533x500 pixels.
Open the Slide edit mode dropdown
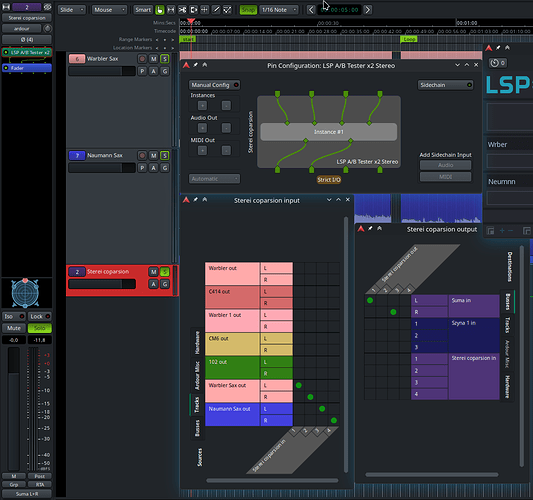point(71,10)
